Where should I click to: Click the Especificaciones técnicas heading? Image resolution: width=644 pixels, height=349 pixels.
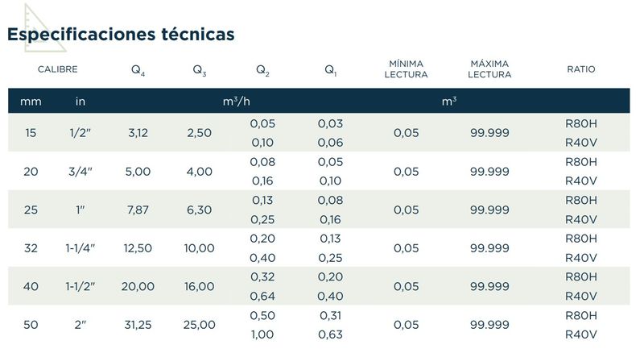(x=121, y=35)
